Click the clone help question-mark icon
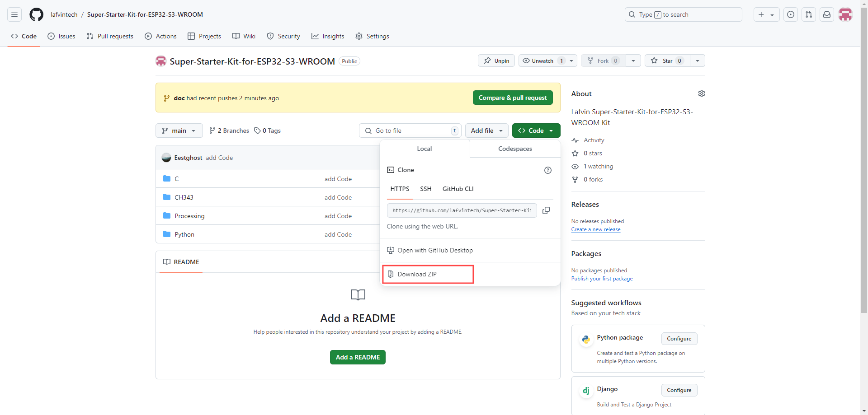 tap(548, 170)
